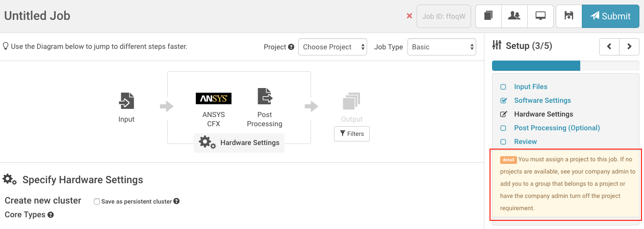Click the Post Processing diagram icon
Screen dimensions: 644x229
[x=265, y=97]
